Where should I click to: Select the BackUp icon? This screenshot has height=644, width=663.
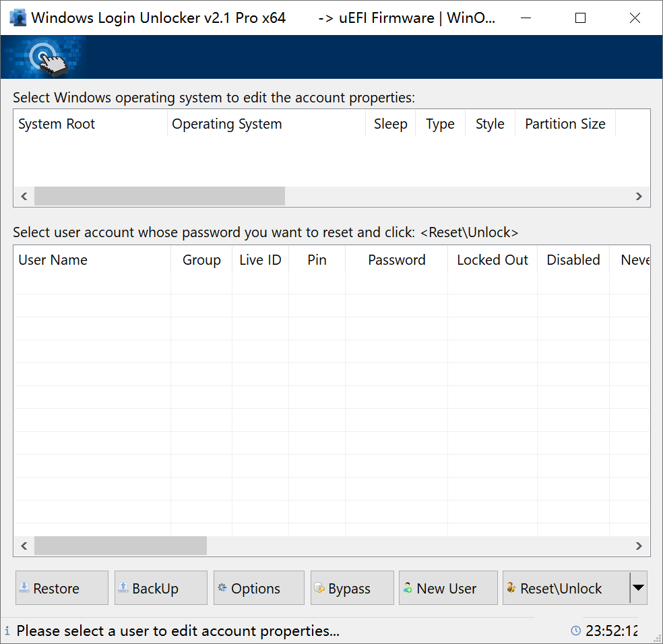pyautogui.click(x=124, y=587)
